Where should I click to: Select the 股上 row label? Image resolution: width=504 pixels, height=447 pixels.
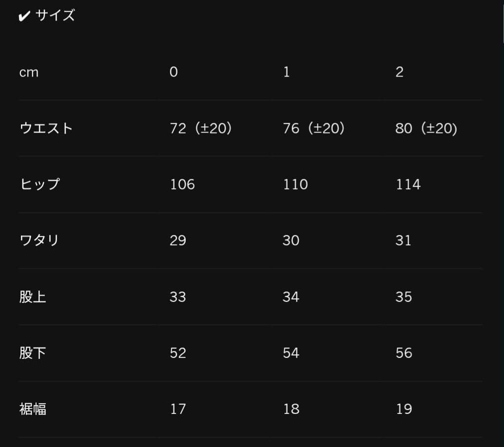[33, 297]
